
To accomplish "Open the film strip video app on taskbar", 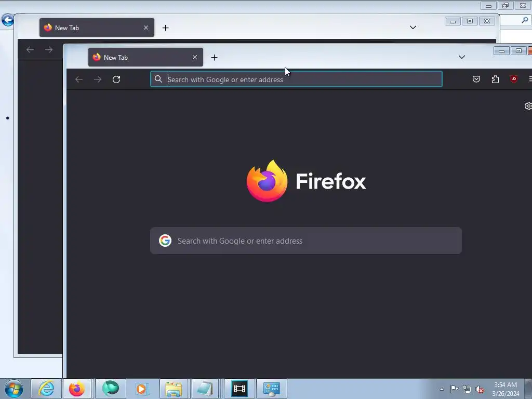I will [x=239, y=389].
